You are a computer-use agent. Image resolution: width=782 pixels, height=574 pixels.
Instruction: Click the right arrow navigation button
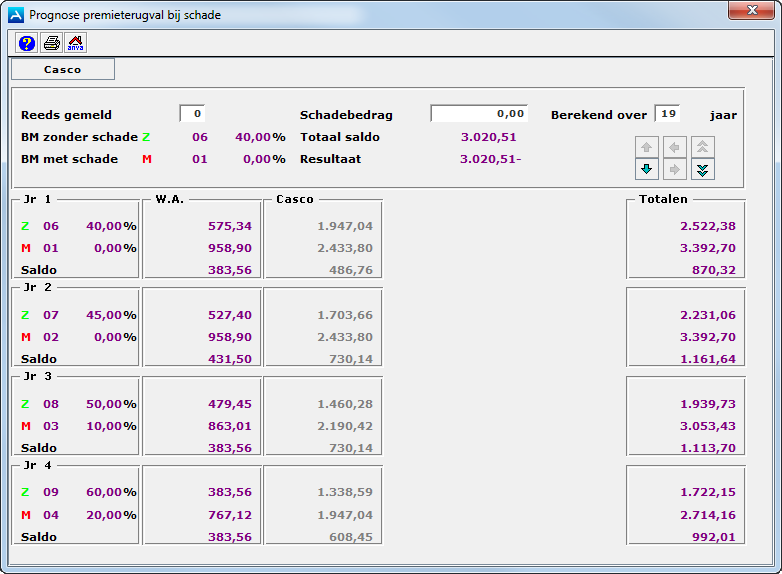676,169
